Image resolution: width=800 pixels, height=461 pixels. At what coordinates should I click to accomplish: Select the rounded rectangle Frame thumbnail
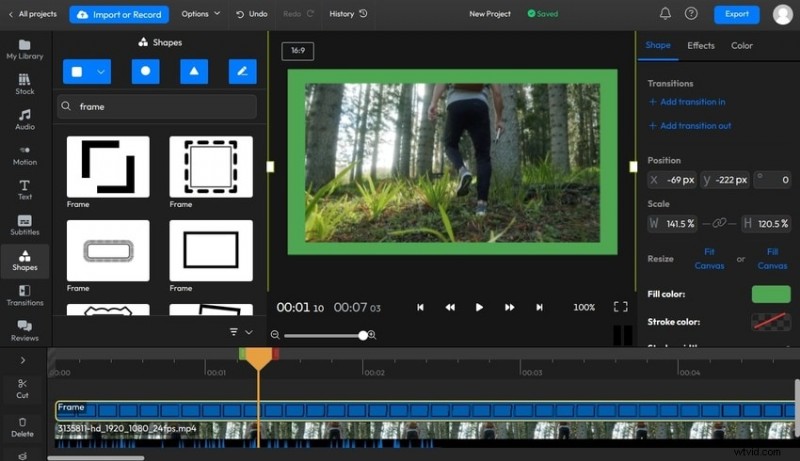click(x=108, y=250)
